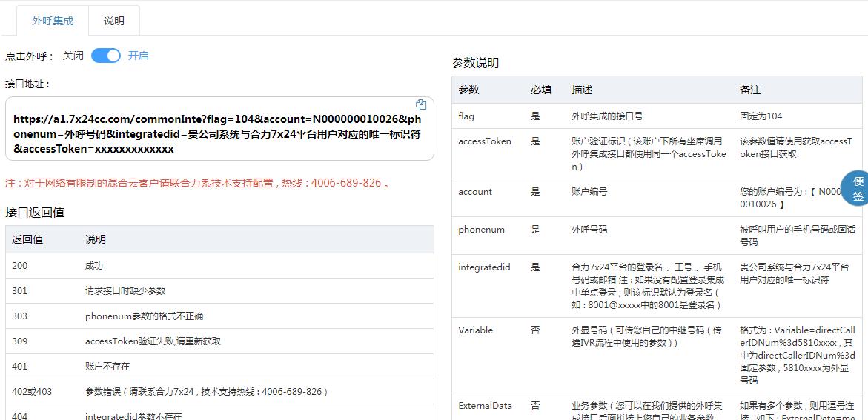Select the 账户编号 description cell

[589, 192]
